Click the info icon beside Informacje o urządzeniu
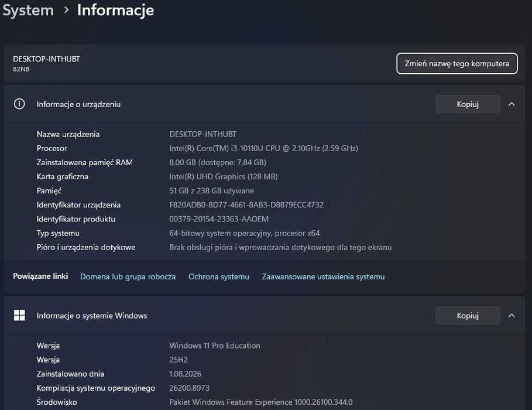The height and width of the screenshot is (410, 532). (x=19, y=104)
